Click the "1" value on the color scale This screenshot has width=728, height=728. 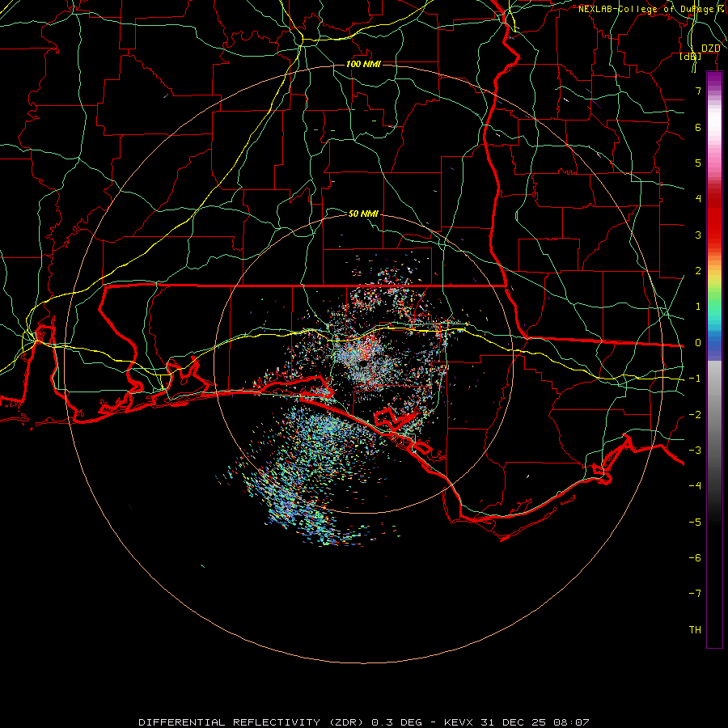[x=698, y=307]
